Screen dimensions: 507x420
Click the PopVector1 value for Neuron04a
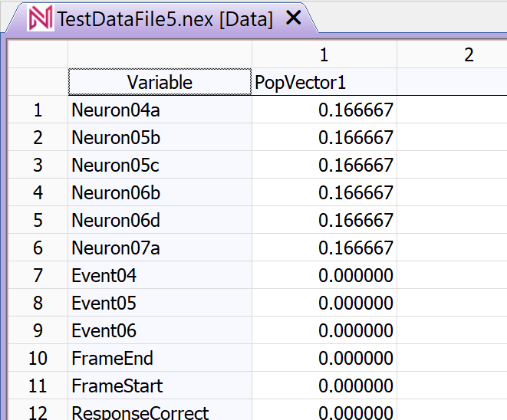tap(324, 110)
